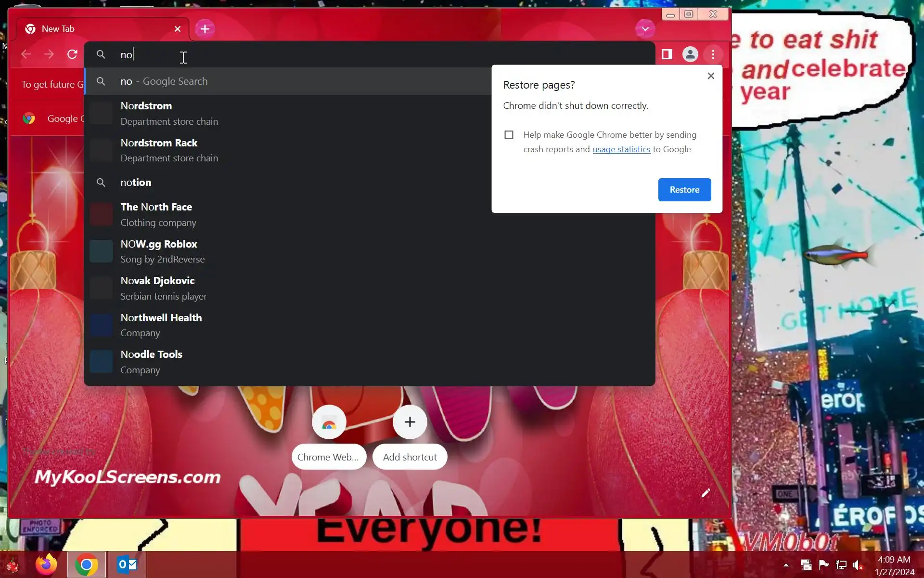924x578 pixels.
Task: Show hidden system tray icons
Action: (x=786, y=565)
